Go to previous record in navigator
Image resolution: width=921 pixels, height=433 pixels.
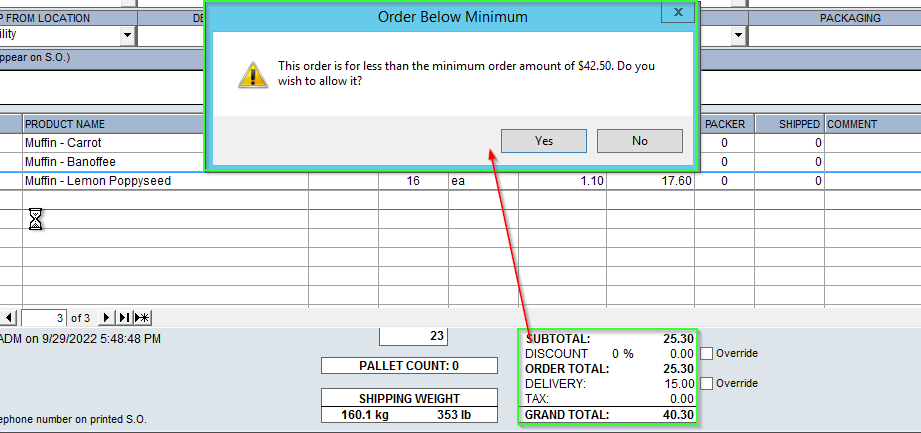click(x=9, y=317)
